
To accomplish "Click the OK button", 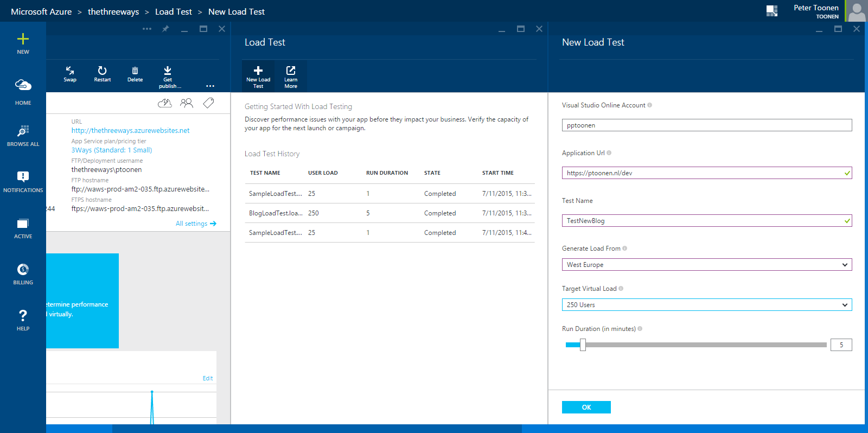I will click(586, 407).
